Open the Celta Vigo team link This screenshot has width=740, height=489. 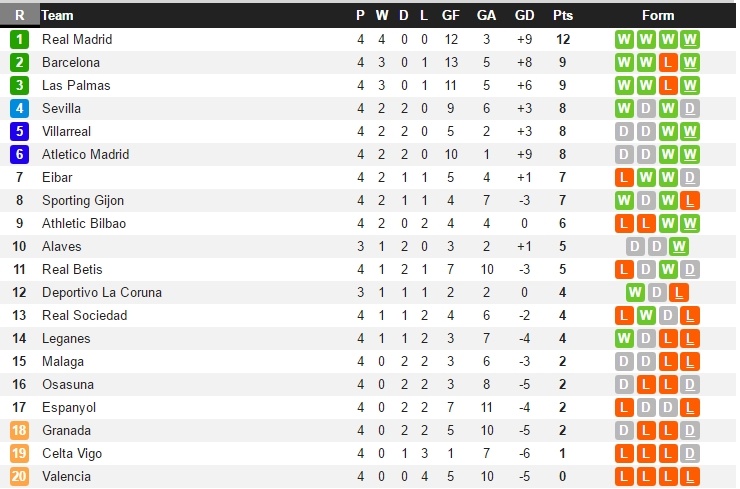72,454
